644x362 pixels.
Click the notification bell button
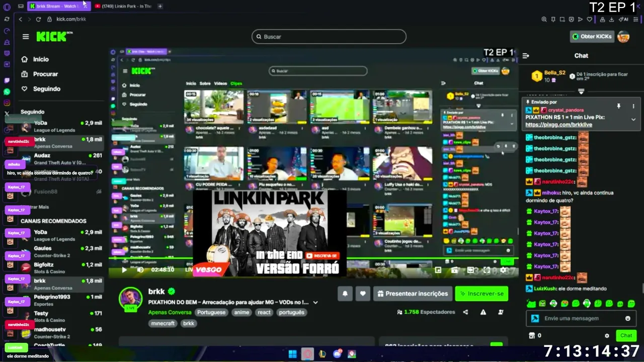[x=345, y=294]
